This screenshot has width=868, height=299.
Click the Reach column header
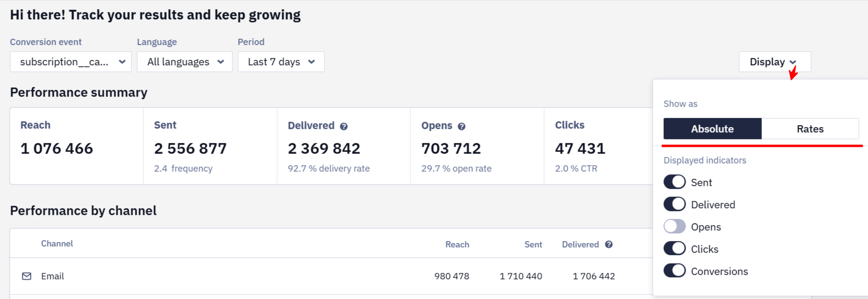(x=457, y=244)
